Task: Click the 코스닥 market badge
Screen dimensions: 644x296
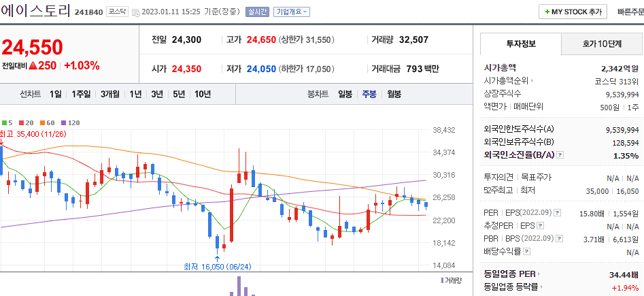Action: pyautogui.click(x=117, y=12)
